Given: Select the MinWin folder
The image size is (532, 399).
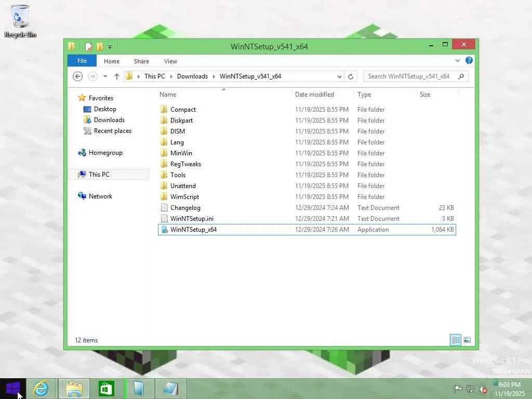Looking at the screenshot, I should (307, 153).
